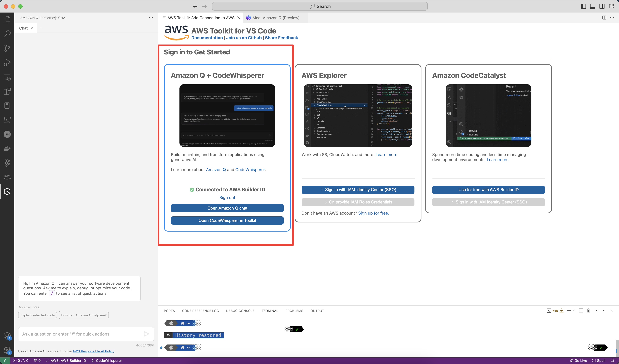Open DEBUG CONSOLE panel tab

[x=240, y=311]
